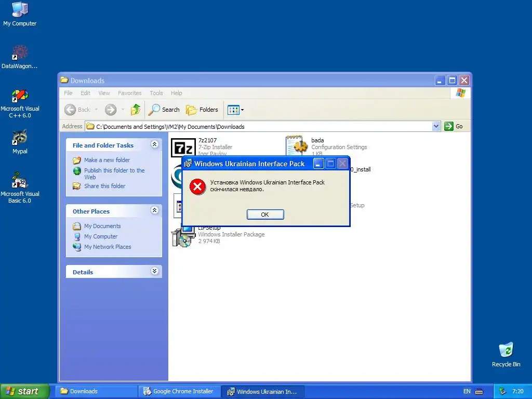532x399 pixels.
Task: Click the red error icon in dialog
Action: (x=197, y=187)
